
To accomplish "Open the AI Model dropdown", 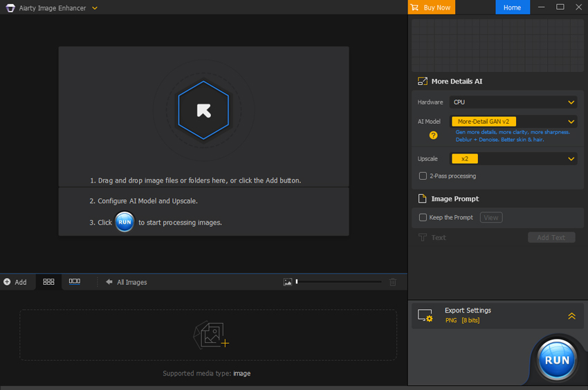I will click(x=513, y=122).
